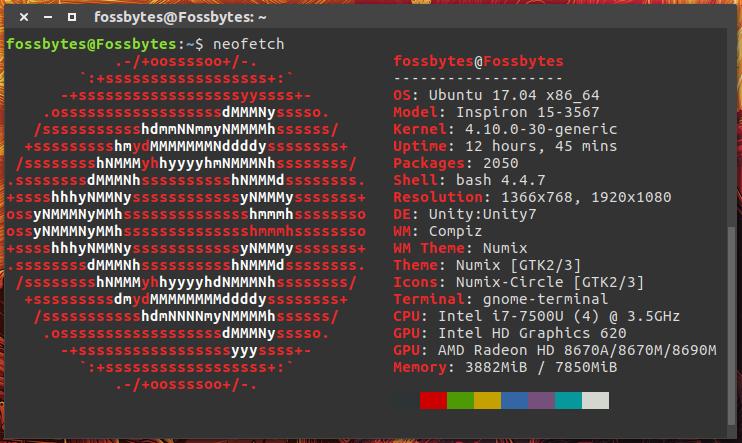Click the white color block
The height and width of the screenshot is (443, 742).
595,400
